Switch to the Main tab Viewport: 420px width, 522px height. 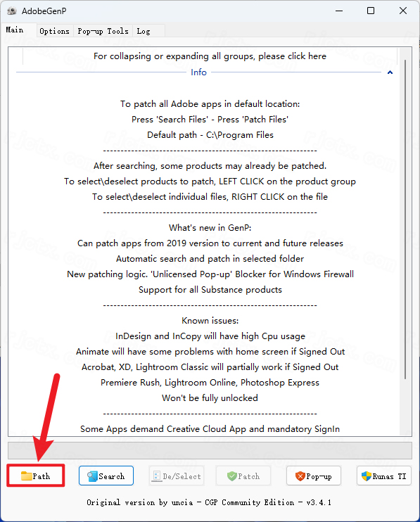18,30
